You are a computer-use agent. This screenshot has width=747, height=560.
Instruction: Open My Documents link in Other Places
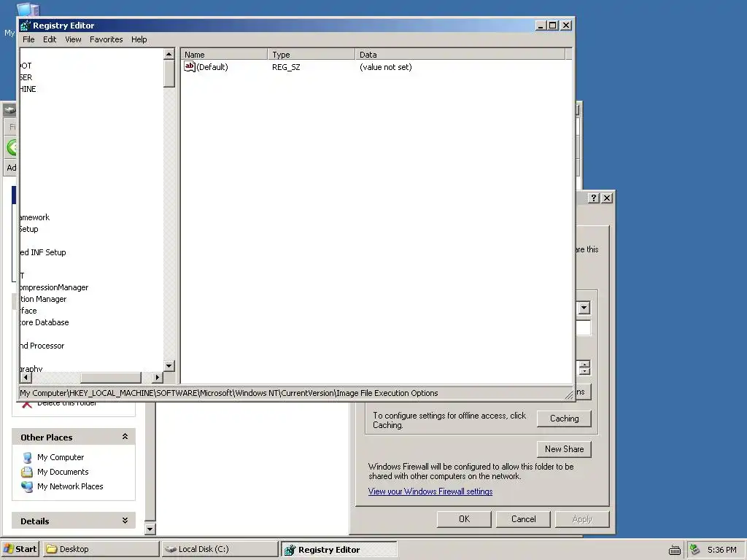63,472
